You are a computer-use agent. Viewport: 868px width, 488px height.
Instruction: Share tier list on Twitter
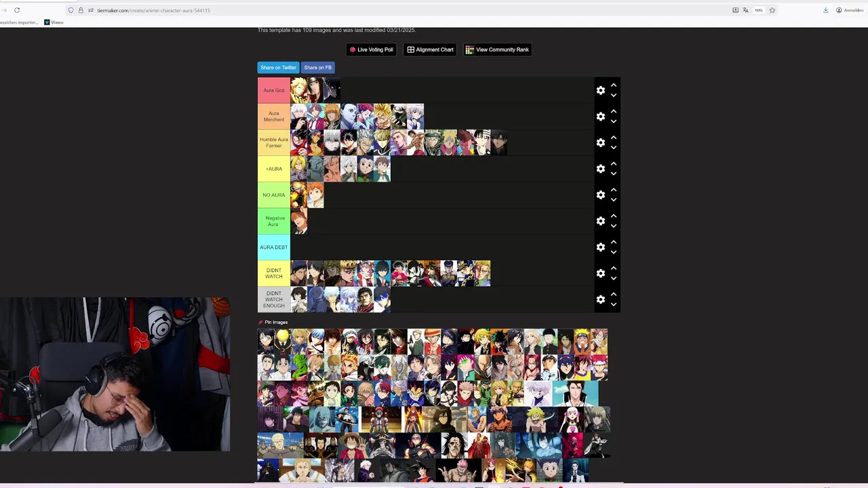click(278, 68)
